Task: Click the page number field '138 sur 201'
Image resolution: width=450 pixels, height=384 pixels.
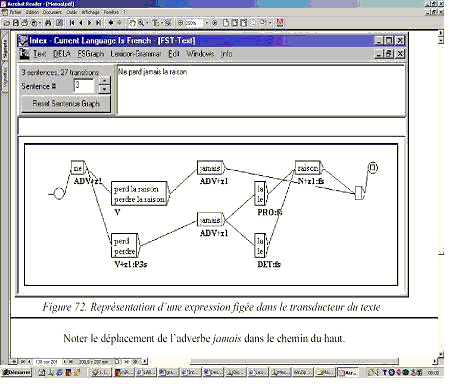Action: pos(46,362)
